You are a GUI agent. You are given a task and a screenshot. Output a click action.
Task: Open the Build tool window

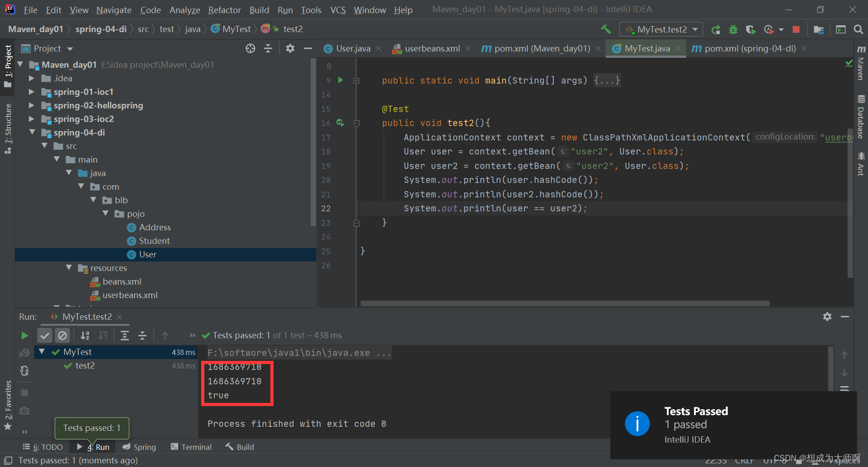coord(240,447)
